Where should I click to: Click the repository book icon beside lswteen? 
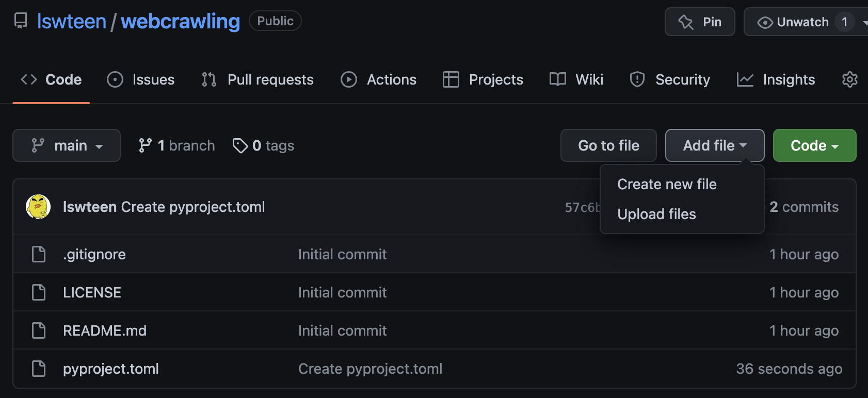pyautogui.click(x=21, y=21)
